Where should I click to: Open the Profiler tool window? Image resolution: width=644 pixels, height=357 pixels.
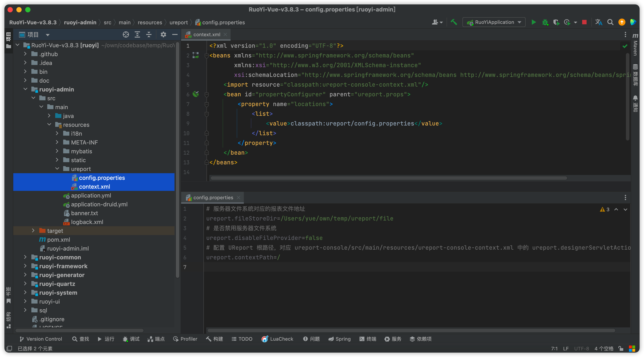pos(185,339)
